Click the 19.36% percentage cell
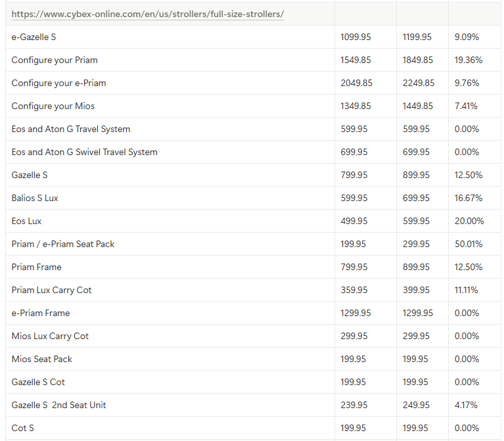The height and width of the screenshot is (441, 504). [x=474, y=60]
